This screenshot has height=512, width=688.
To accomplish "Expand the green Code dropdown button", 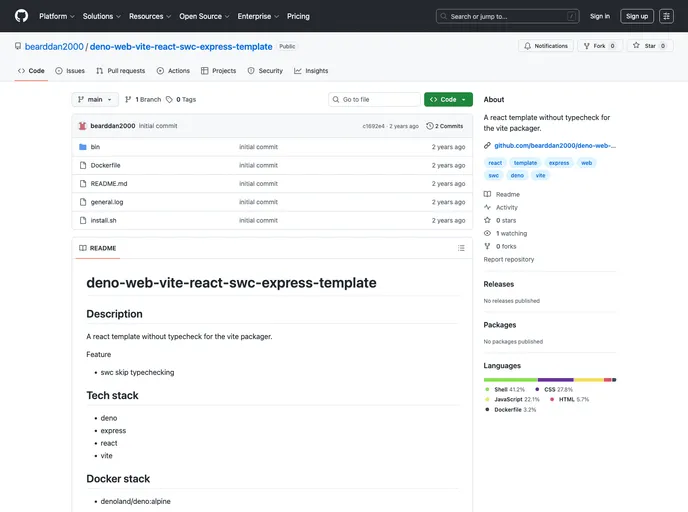I will pyautogui.click(x=448, y=100).
